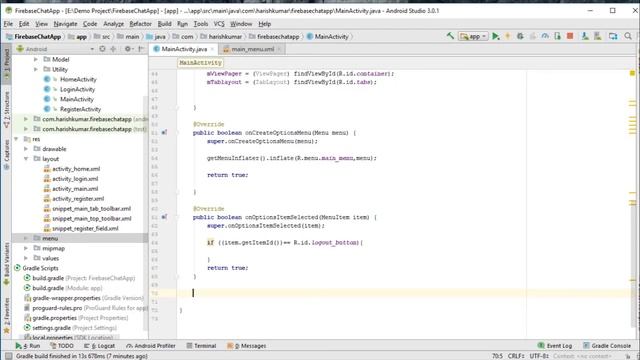640x360 pixels.
Task: Close the main_menu.xml tab
Action: 279,49
